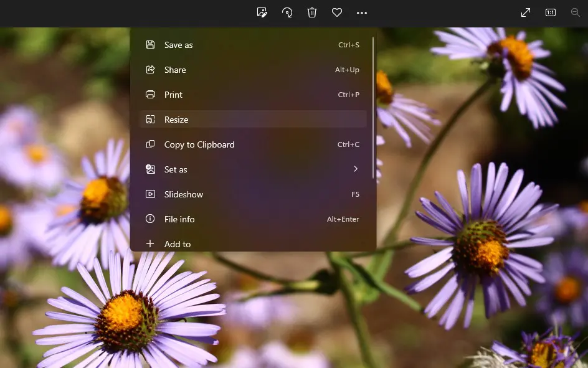Image resolution: width=588 pixels, height=368 pixels.
Task: Click the Full screen arrows icon
Action: click(526, 12)
